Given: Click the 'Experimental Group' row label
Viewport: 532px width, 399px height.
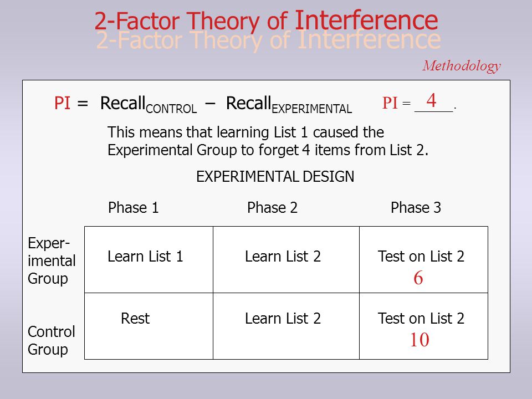Looking at the screenshot, I should (x=52, y=261).
